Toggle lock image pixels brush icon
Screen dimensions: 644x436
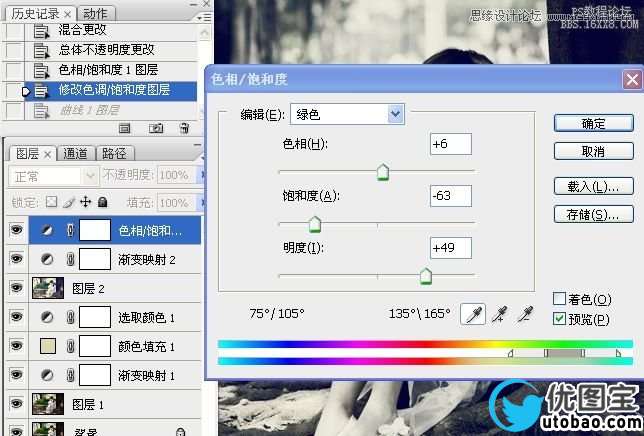(x=69, y=202)
